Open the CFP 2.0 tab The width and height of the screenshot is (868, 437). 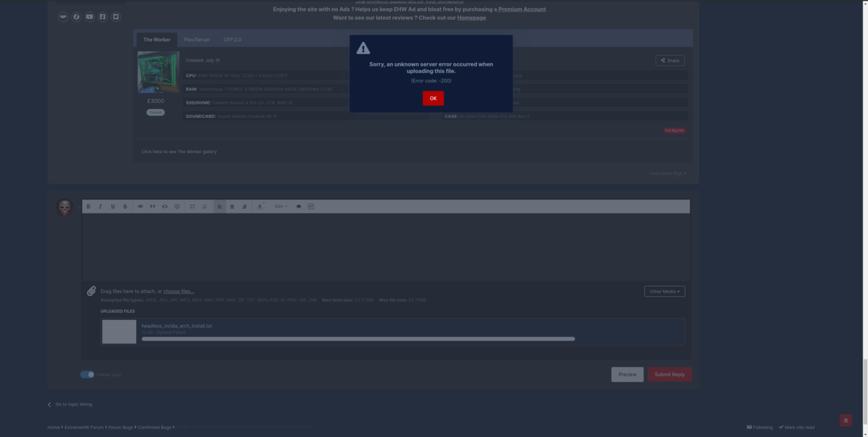[x=232, y=39]
